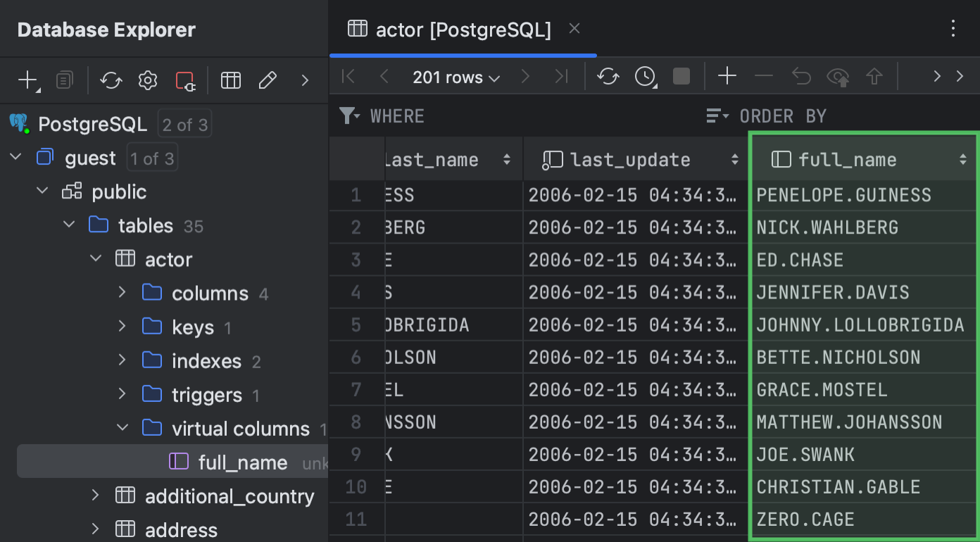The width and height of the screenshot is (980, 542).
Task: Open the kebab menu at top right
Action: (953, 29)
